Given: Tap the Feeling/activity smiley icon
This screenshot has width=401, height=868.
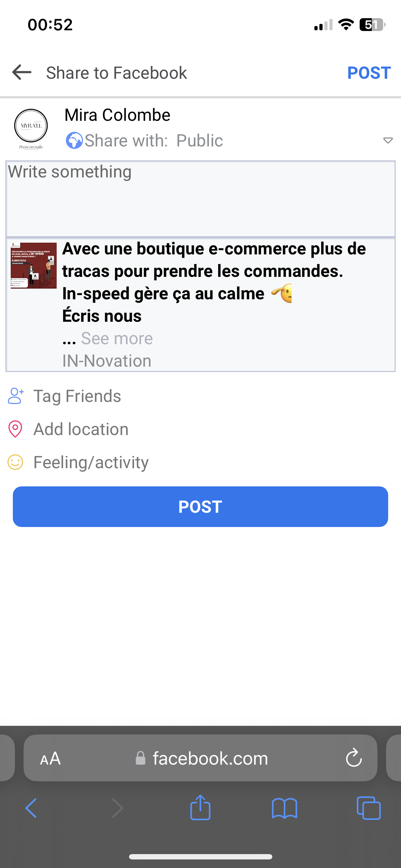Looking at the screenshot, I should [15, 463].
